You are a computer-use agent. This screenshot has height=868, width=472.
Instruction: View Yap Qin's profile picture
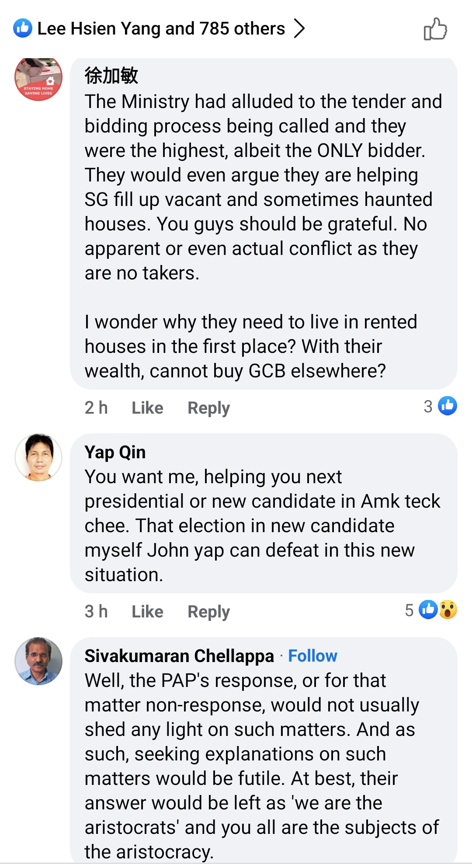click(38, 457)
